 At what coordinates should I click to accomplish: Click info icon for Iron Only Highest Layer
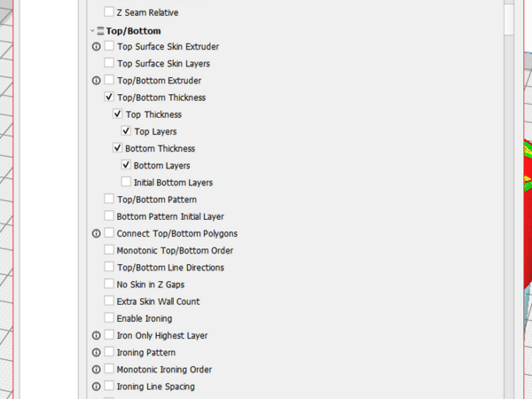tap(97, 336)
